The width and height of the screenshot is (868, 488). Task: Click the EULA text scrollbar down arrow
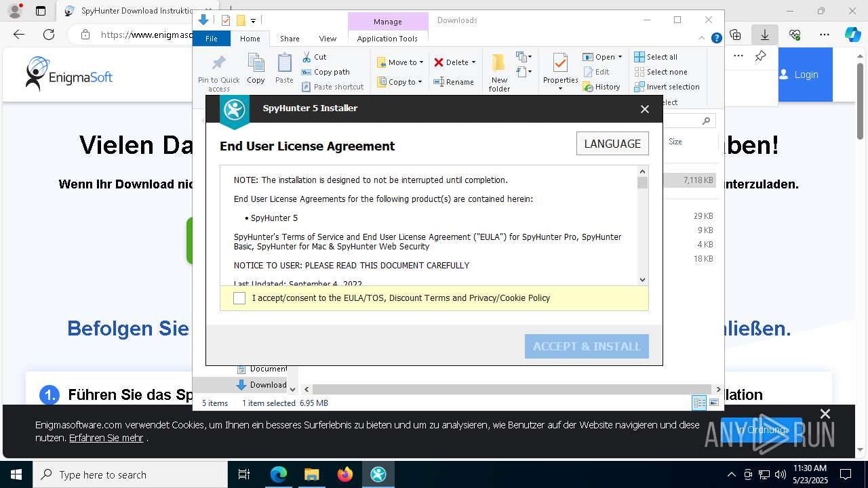tap(643, 279)
